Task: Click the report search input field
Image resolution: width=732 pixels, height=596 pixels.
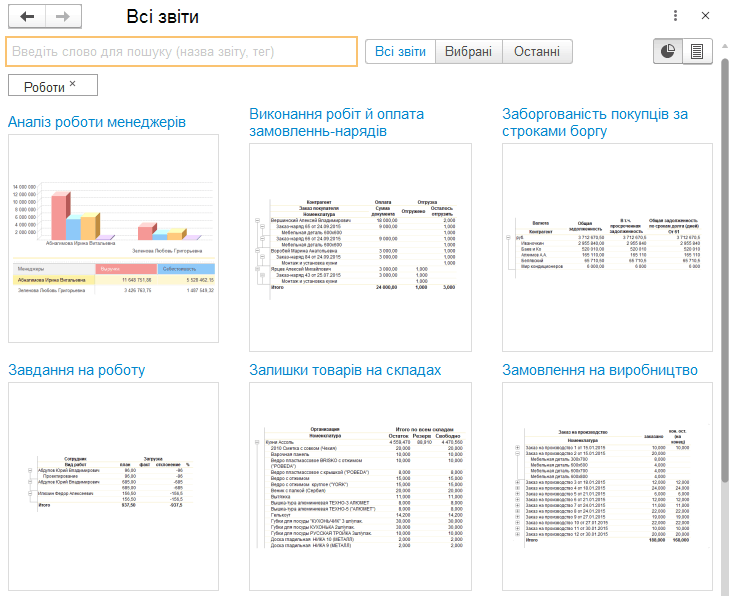Action: coord(182,51)
